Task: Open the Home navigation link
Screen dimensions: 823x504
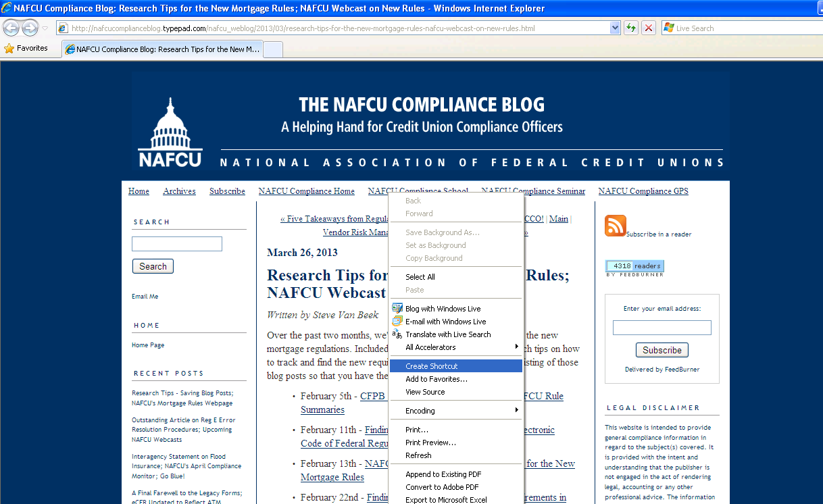Action: coord(139,191)
